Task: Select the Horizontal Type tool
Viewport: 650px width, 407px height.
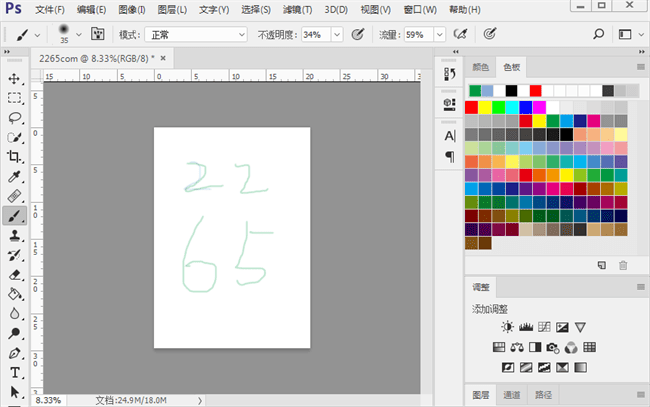Action: 15,372
